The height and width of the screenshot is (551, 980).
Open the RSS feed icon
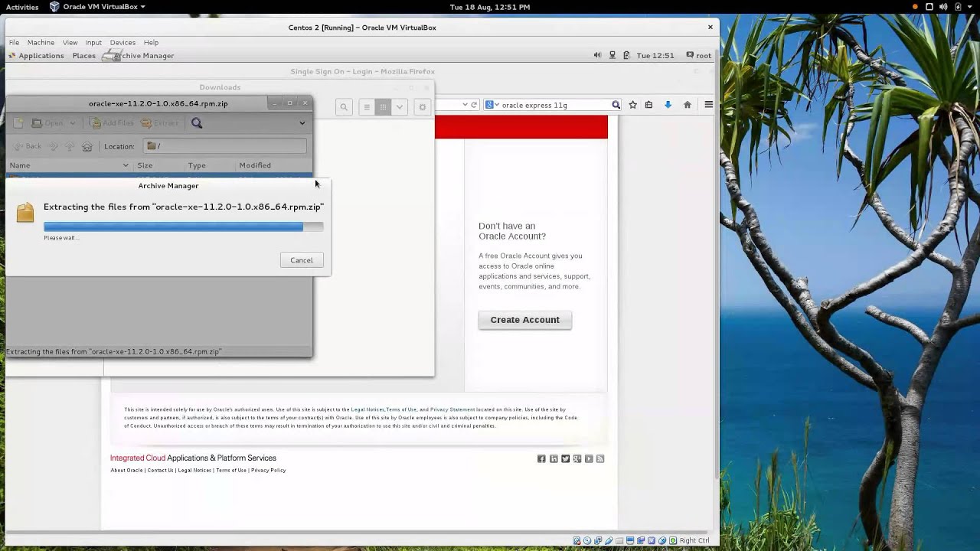[x=600, y=458]
